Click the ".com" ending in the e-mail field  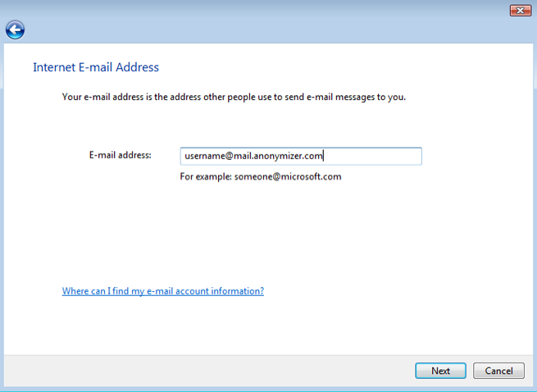315,156
